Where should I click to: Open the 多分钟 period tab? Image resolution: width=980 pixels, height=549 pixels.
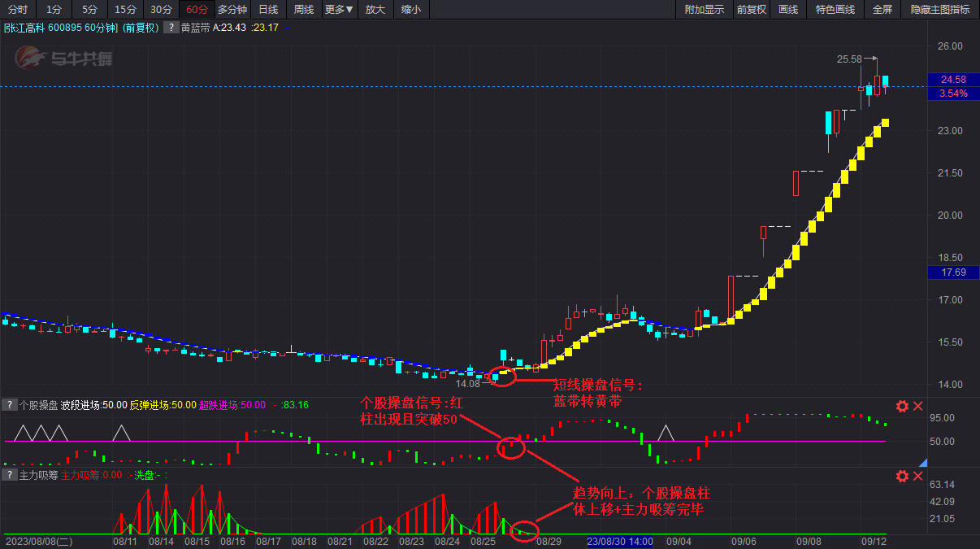point(232,10)
